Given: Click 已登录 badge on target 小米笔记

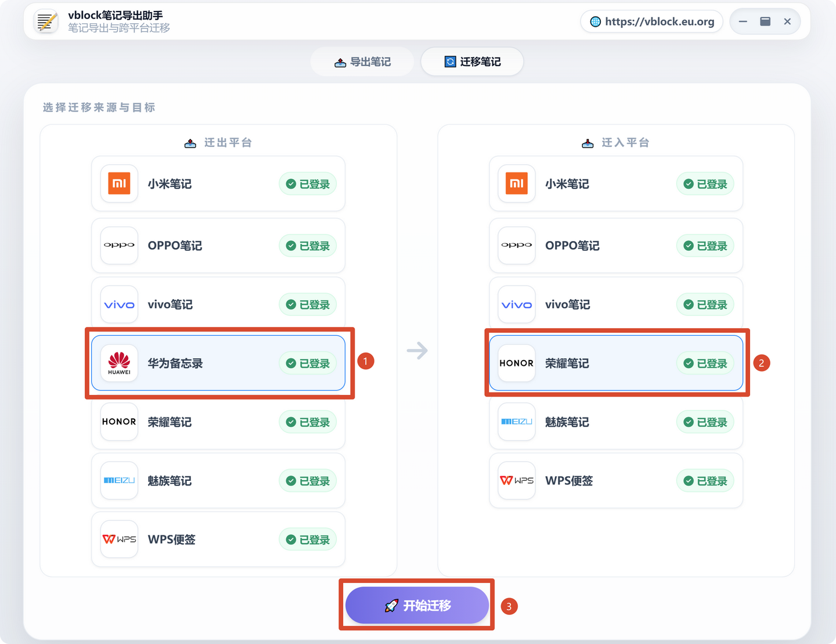Looking at the screenshot, I should click(x=705, y=184).
